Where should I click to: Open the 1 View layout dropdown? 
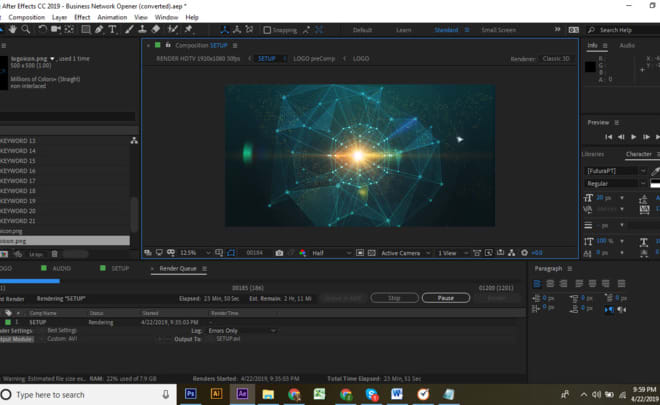point(452,253)
